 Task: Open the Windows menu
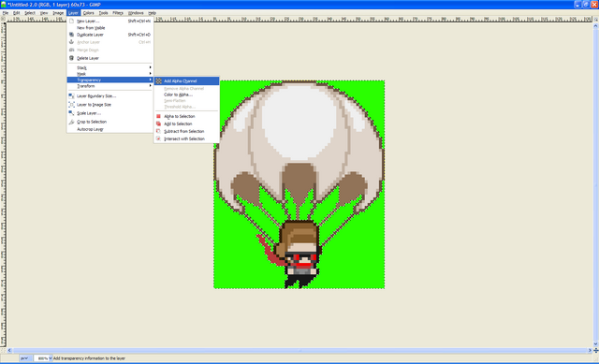point(136,12)
